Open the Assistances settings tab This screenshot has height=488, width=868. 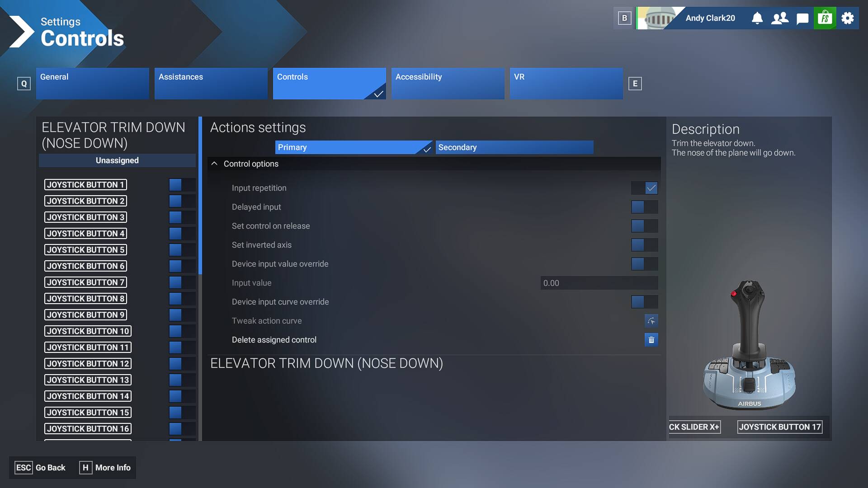211,83
